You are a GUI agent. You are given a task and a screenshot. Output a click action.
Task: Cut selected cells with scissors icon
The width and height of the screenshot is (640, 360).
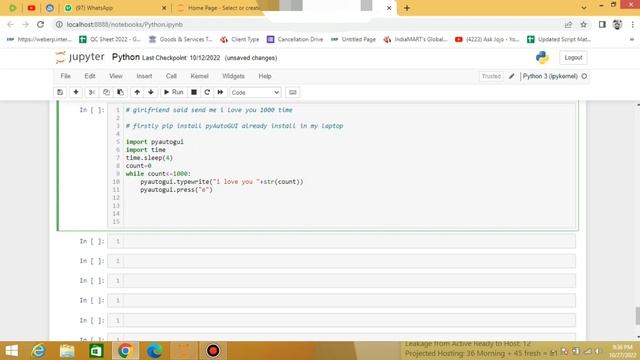click(92, 92)
